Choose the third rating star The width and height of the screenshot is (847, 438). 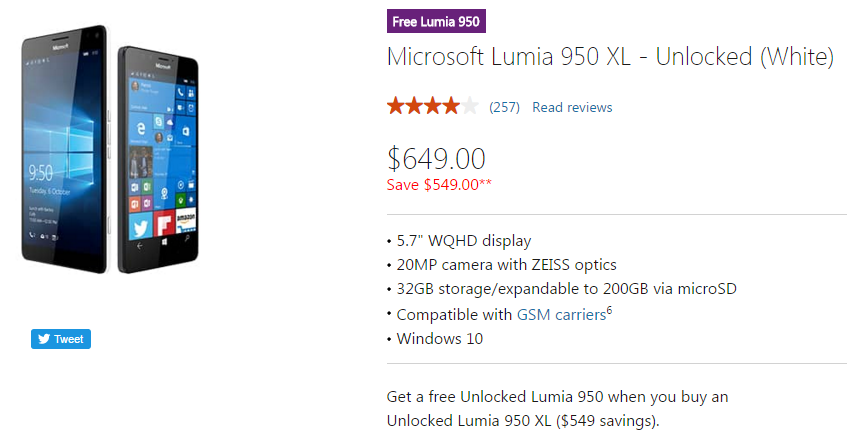click(x=433, y=106)
